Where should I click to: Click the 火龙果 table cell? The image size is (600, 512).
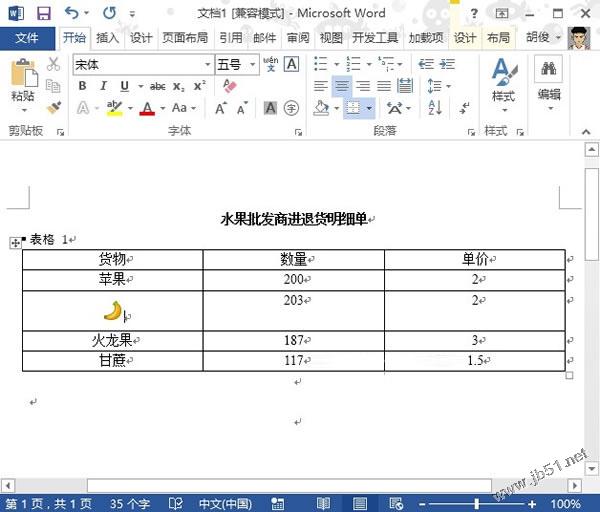(x=112, y=341)
